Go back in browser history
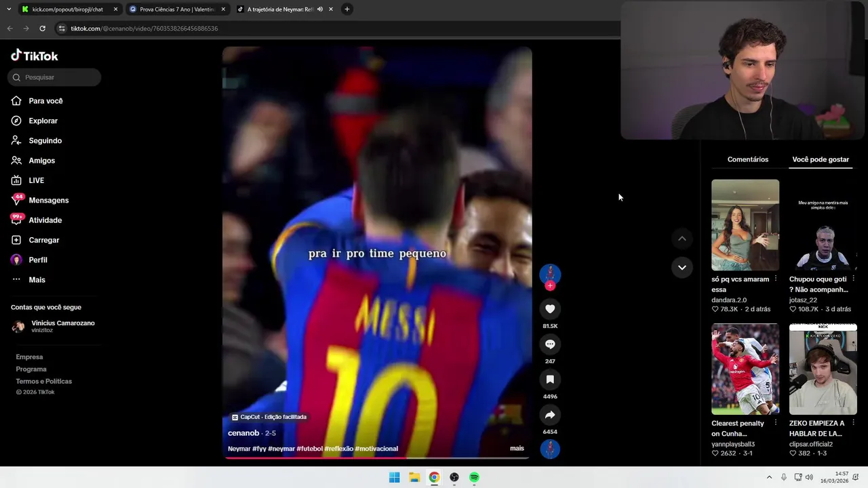The image size is (868, 488). coord(9,28)
